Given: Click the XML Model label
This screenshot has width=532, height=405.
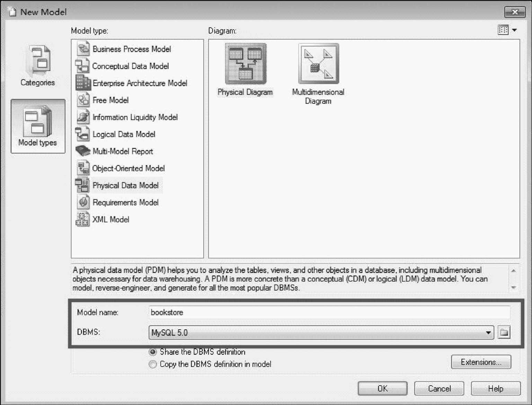Looking at the screenshot, I should click(x=111, y=219).
